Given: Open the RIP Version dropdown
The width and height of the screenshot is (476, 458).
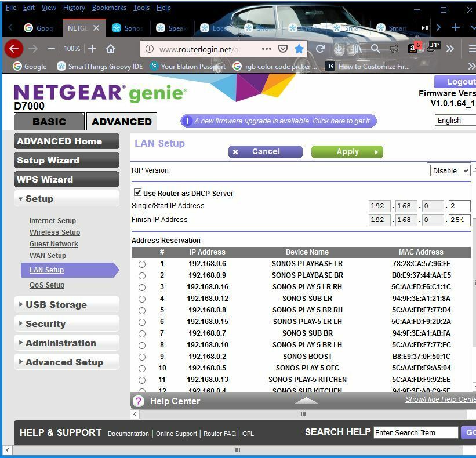Looking at the screenshot, I should tap(450, 170).
